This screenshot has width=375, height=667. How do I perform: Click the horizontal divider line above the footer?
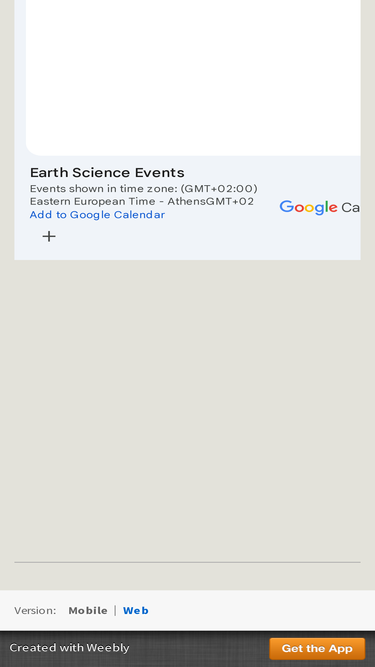(x=188, y=562)
